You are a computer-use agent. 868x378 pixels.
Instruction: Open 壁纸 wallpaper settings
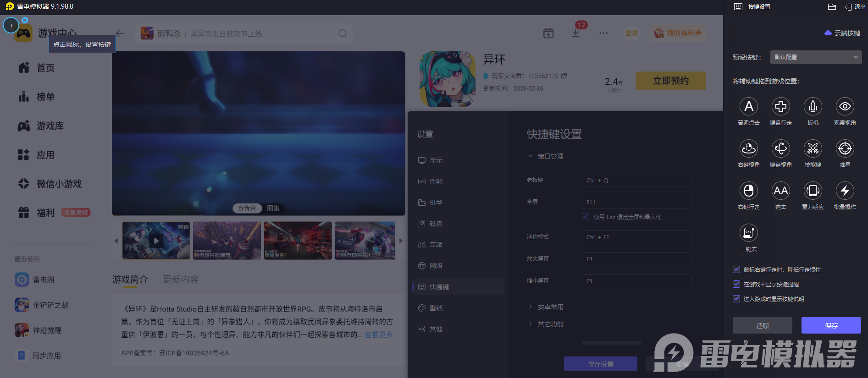click(x=431, y=308)
